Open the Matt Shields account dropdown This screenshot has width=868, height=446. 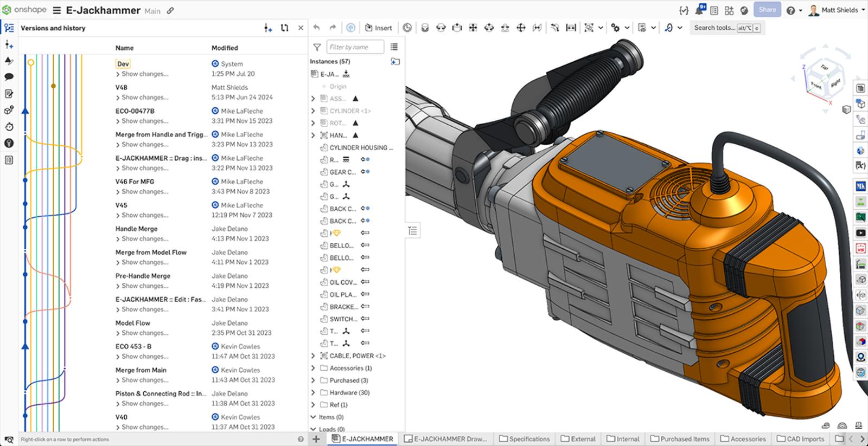tap(839, 10)
